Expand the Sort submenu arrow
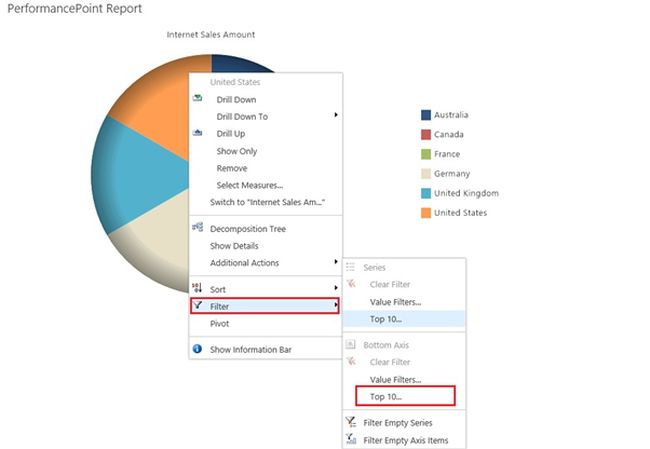This screenshot has width=650, height=449. pos(336,288)
